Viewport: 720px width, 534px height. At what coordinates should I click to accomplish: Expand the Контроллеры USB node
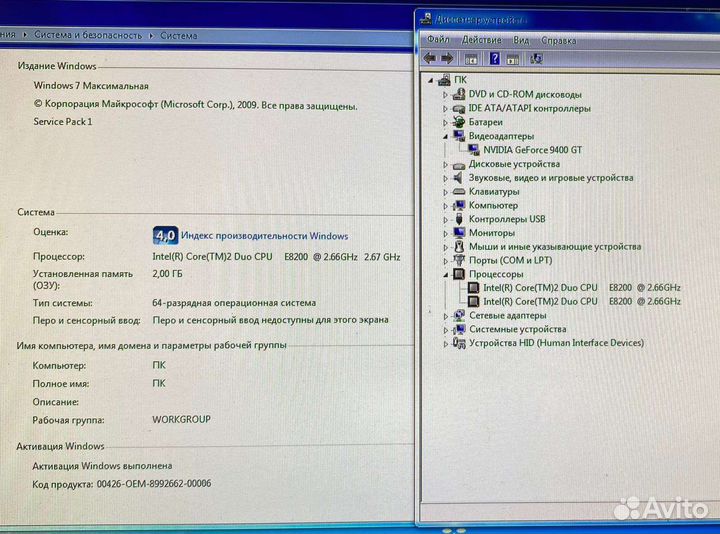point(445,219)
